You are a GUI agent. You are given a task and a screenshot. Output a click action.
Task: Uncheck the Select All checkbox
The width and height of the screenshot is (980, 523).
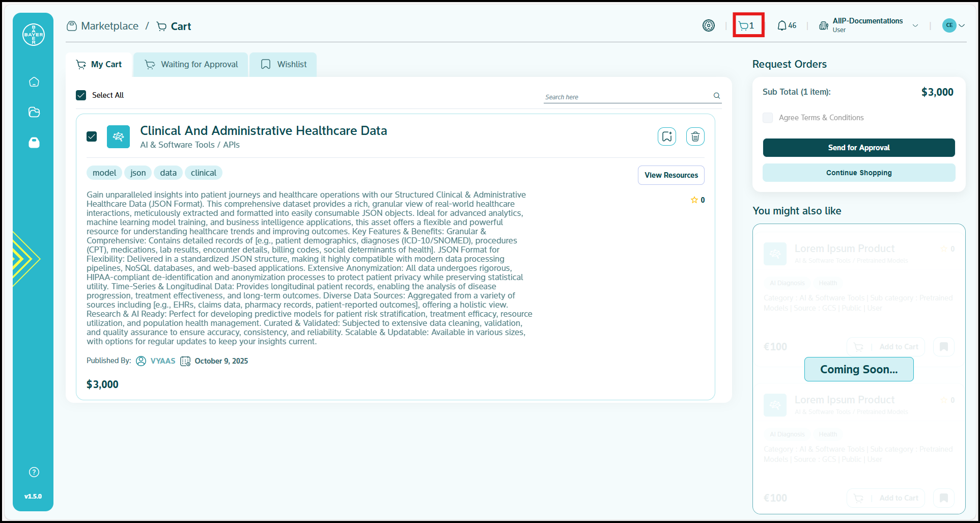point(81,95)
